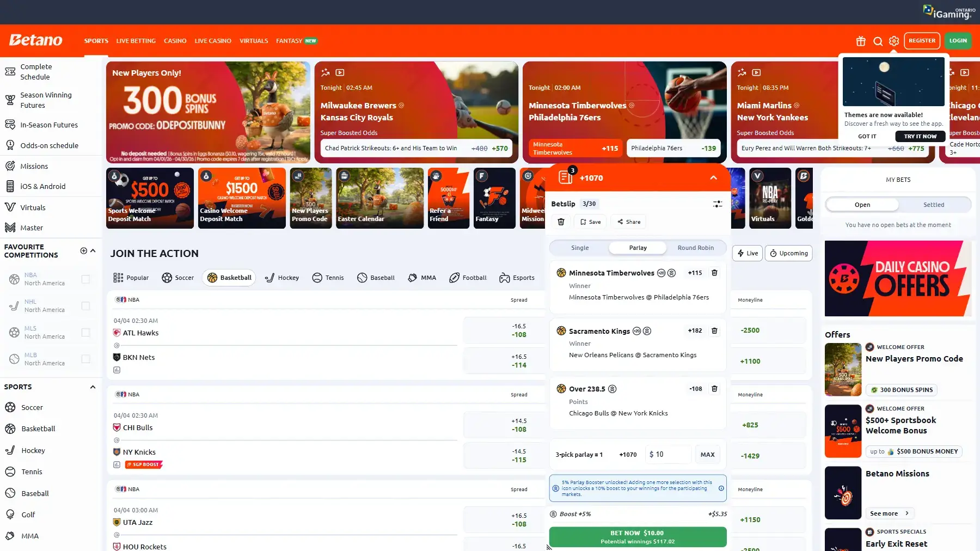Open CASINO top navigation tab

tap(175, 41)
